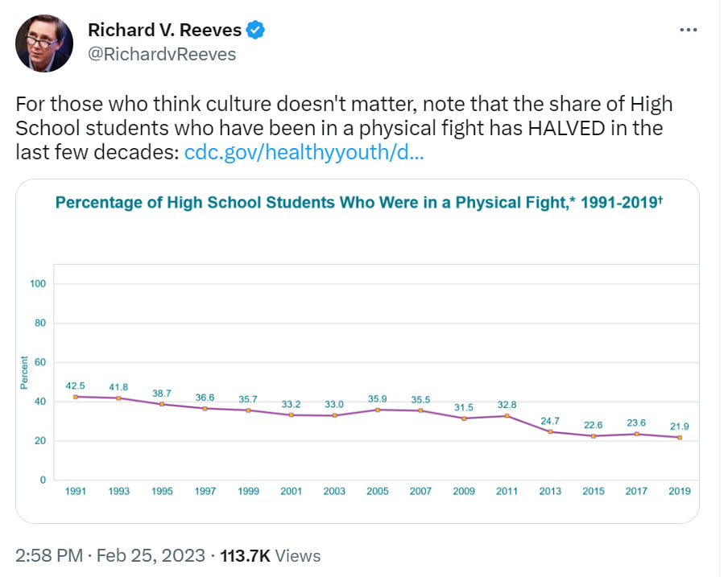The image size is (728, 577).
Task: Click the Percent y-axis label
Action: click(x=24, y=372)
